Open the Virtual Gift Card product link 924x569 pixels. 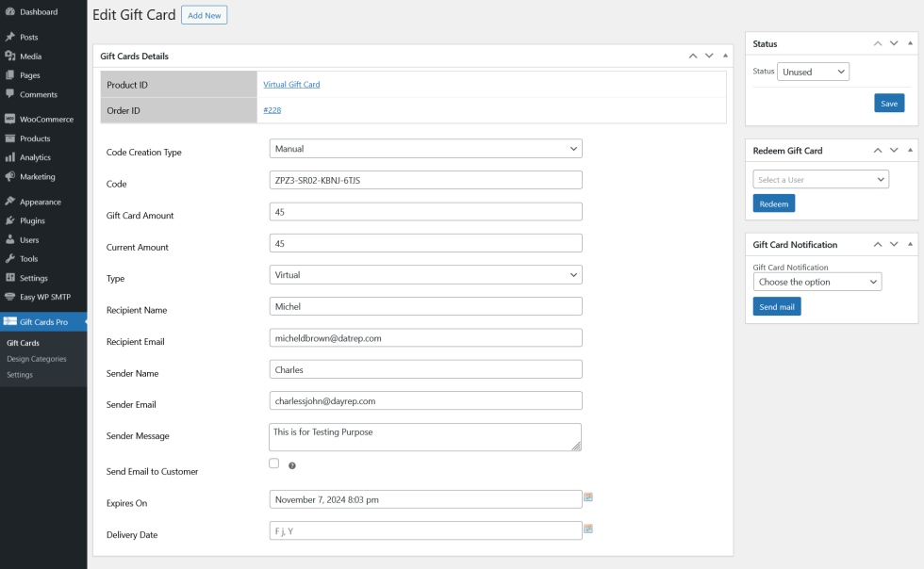coord(291,85)
